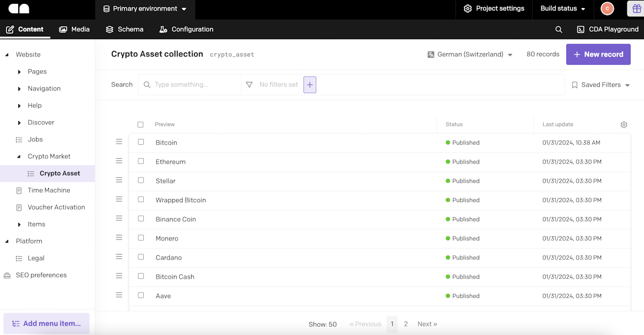Grab the drag handle for Bitcoin row
The image size is (644, 335).
[119, 142]
